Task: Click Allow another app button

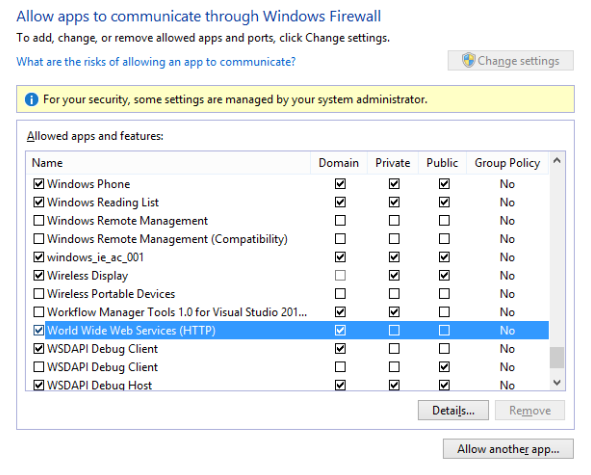Action: click(x=508, y=449)
